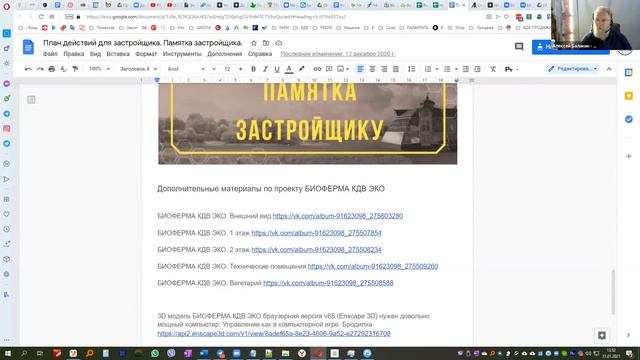Open the Вид menu
Image resolution: width=640 pixels, height=360 pixels.
95,54
